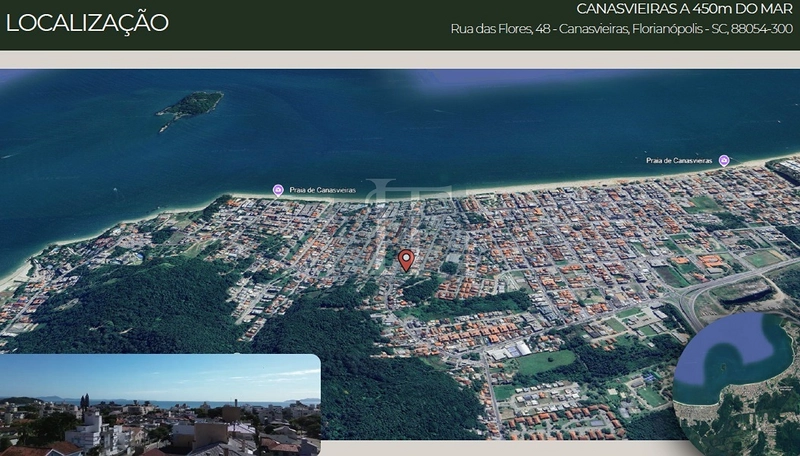Click the green sports field near bottom
Image resolution: width=800 pixels, height=456 pixels.
545,362
